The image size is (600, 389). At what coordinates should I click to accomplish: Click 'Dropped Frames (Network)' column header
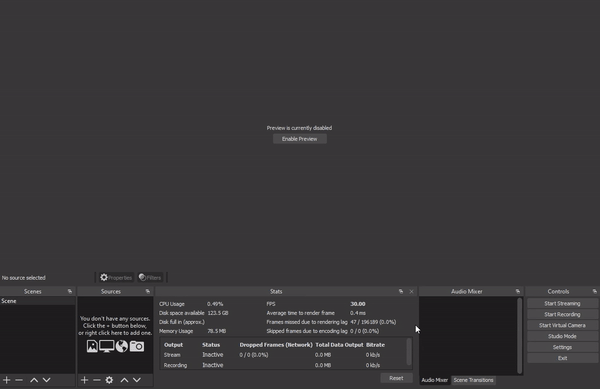point(276,345)
